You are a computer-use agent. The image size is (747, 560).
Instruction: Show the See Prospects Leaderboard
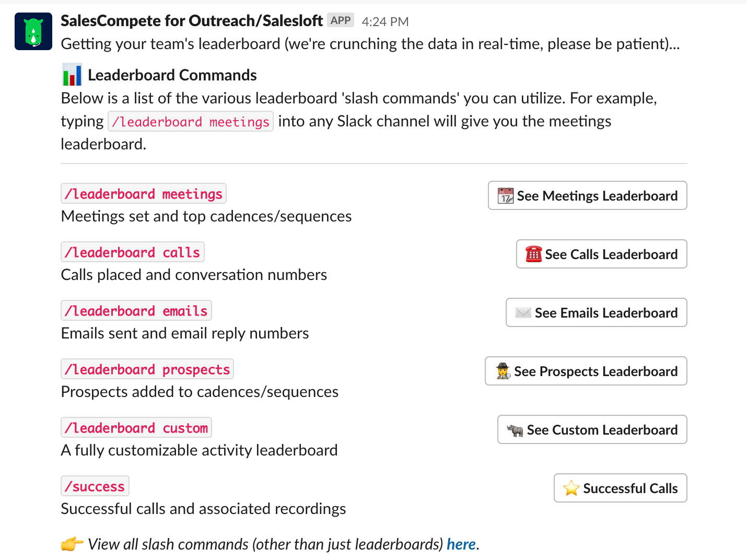[586, 371]
